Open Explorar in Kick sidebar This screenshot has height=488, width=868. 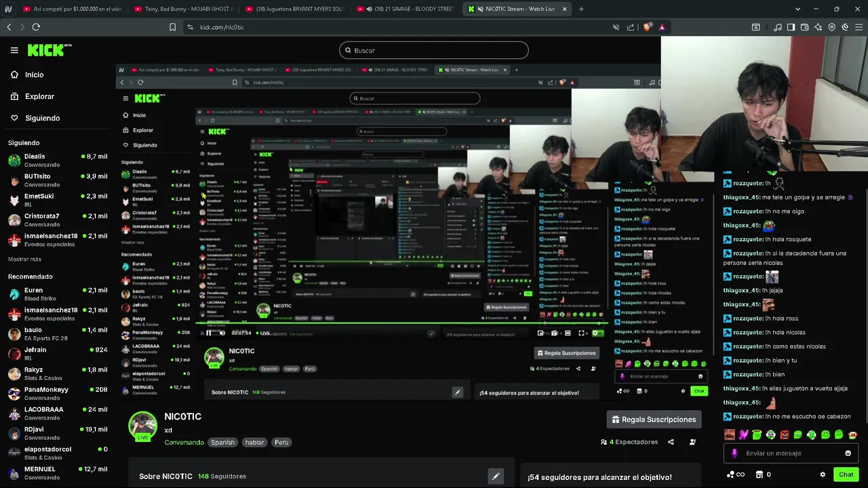(39, 96)
